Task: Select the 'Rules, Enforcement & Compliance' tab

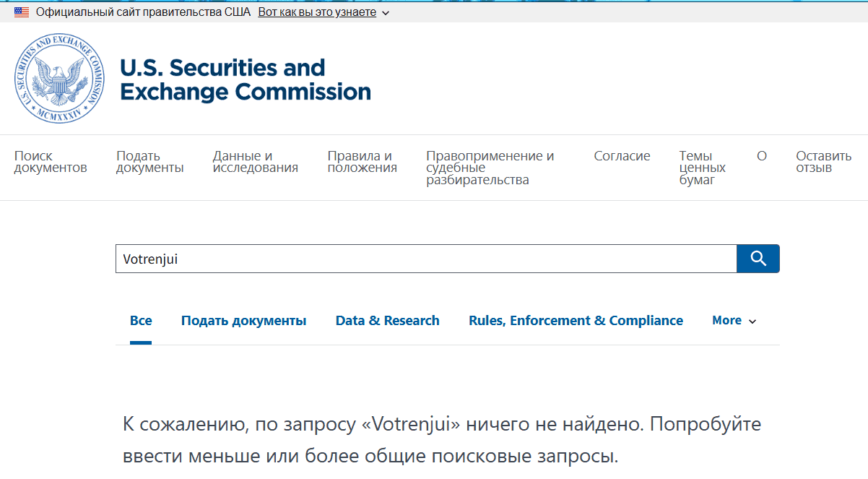Action: tap(576, 321)
